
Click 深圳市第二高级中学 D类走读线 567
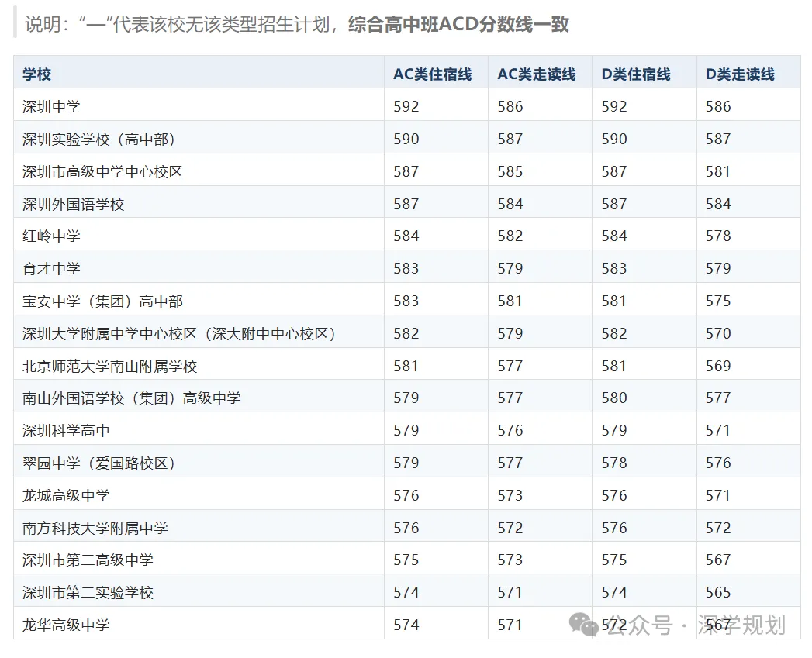(718, 560)
